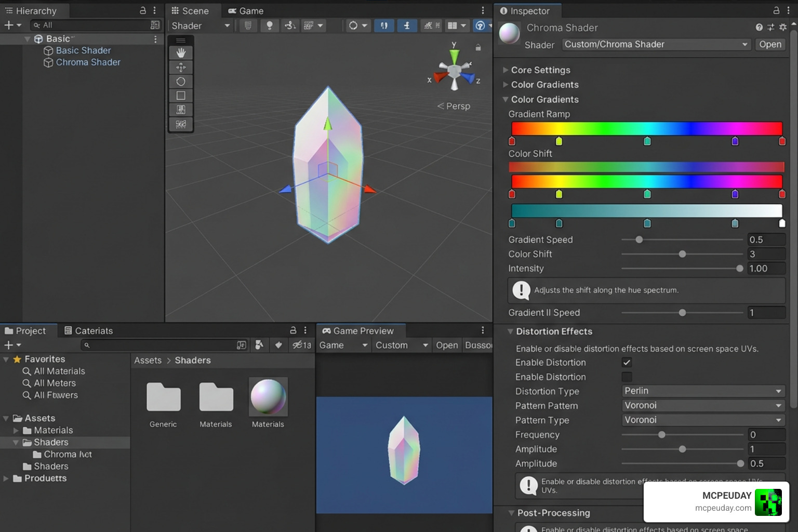Select the Materials sphere asset thumbnail
The width and height of the screenshot is (798, 532).
click(268, 397)
